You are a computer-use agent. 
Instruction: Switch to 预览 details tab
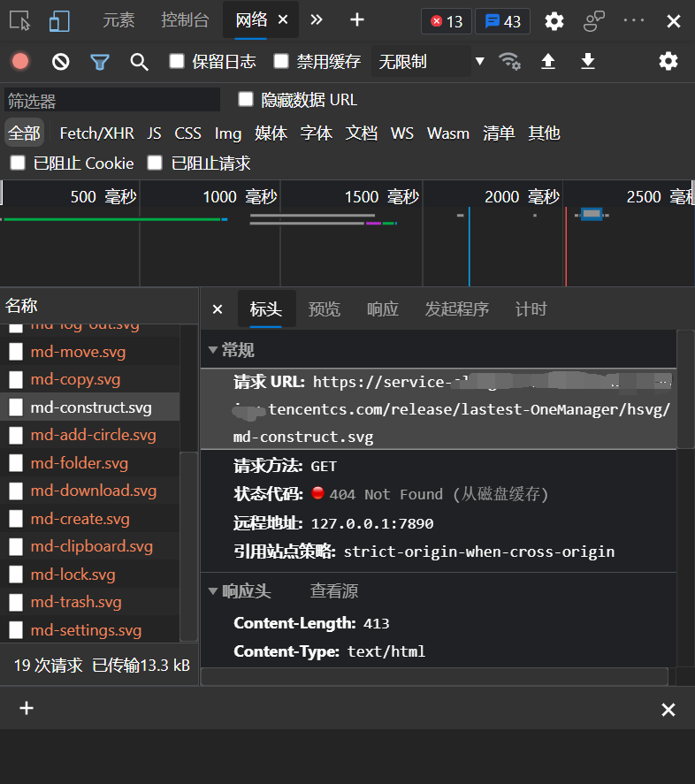point(325,309)
